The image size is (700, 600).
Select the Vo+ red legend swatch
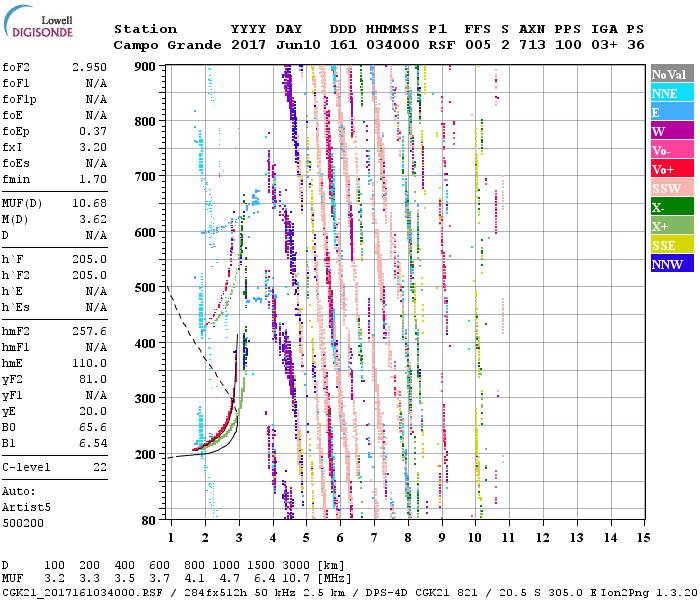click(672, 169)
